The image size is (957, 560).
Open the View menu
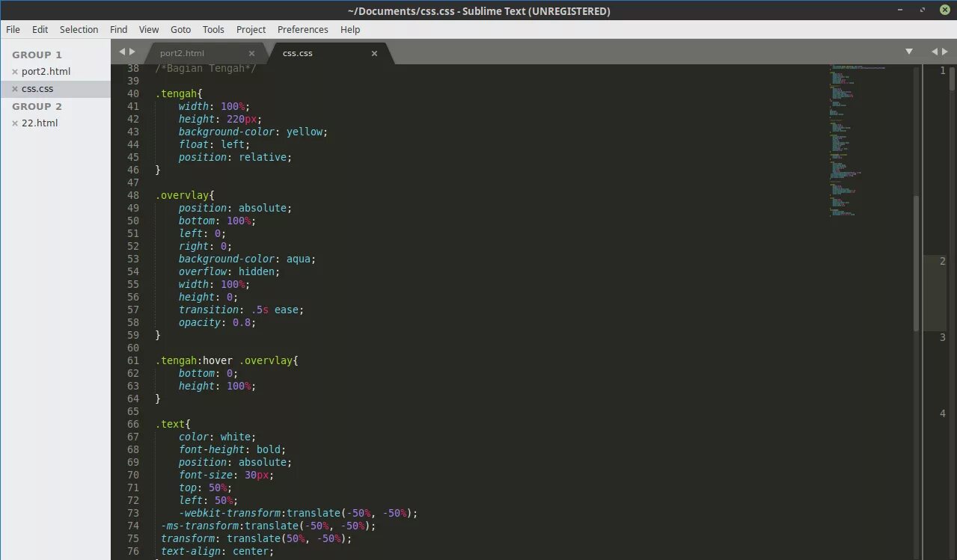coord(149,29)
